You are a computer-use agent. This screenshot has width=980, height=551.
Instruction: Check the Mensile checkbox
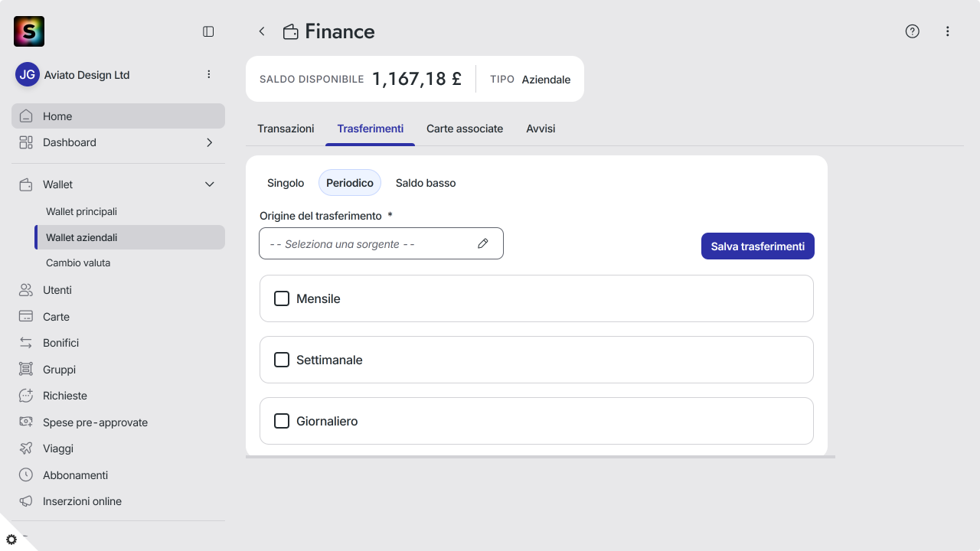282,298
